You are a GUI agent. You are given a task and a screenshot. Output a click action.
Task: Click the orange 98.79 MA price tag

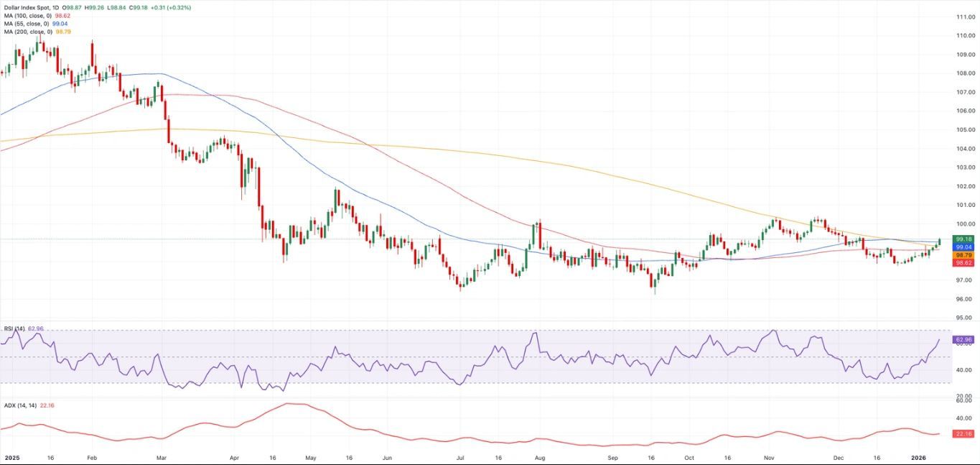[963, 255]
